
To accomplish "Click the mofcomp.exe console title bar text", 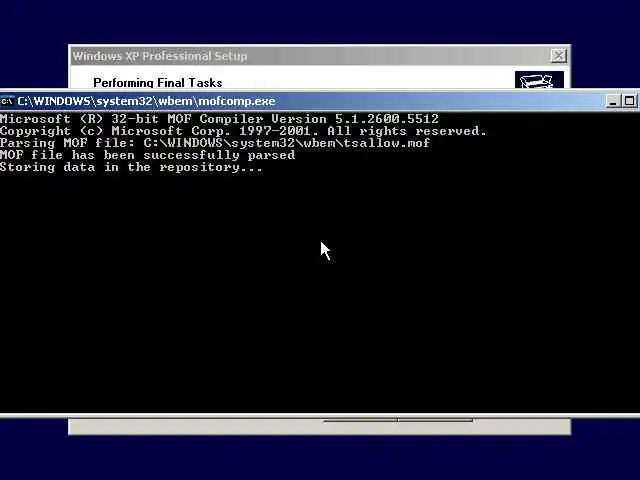I will pyautogui.click(x=147, y=101).
